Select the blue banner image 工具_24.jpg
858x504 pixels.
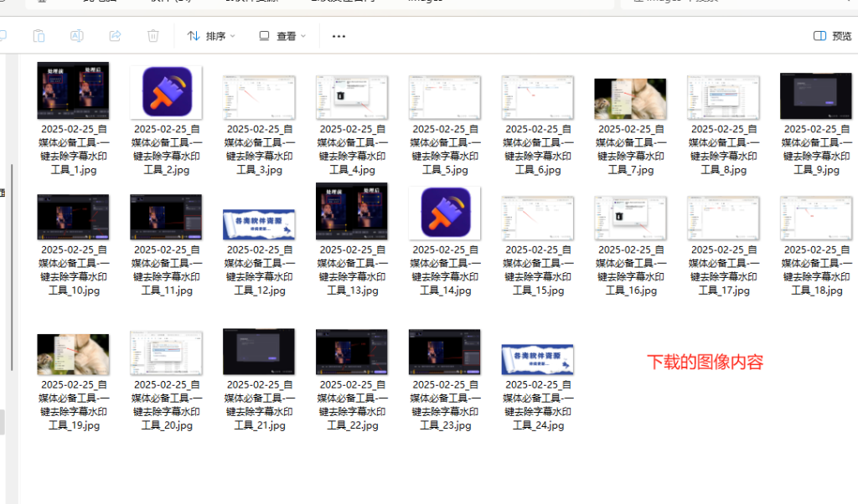(537, 358)
